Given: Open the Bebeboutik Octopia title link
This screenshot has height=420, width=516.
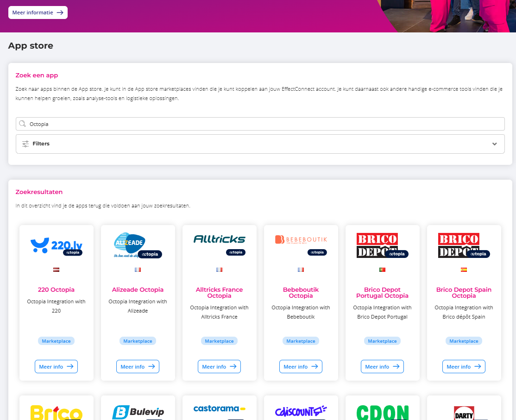Looking at the screenshot, I should (301, 293).
